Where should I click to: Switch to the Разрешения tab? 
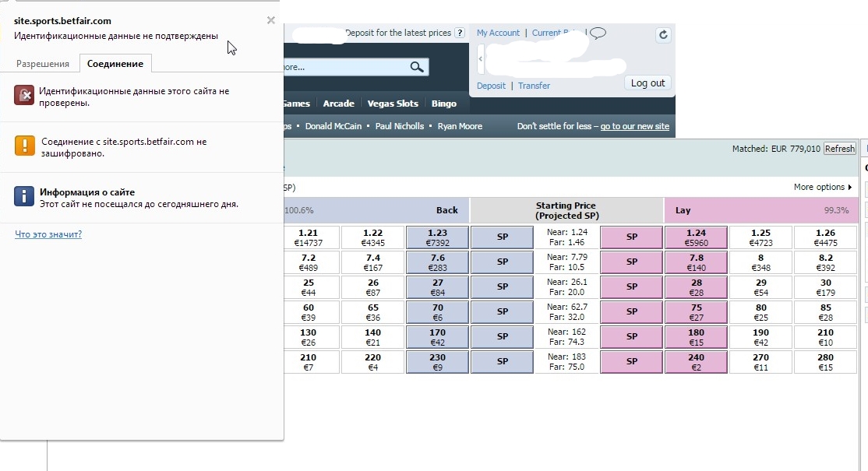pyautogui.click(x=43, y=64)
